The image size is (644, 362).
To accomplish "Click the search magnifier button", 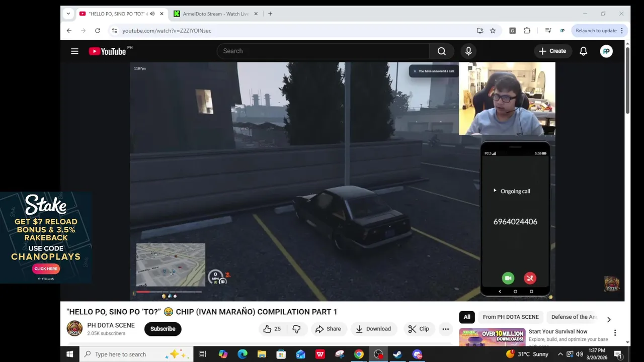I will tap(442, 51).
